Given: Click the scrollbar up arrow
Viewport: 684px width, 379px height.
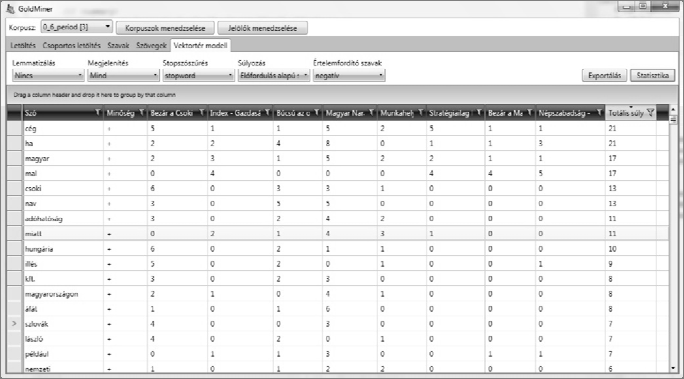Looking at the screenshot, I should pos(673,109).
